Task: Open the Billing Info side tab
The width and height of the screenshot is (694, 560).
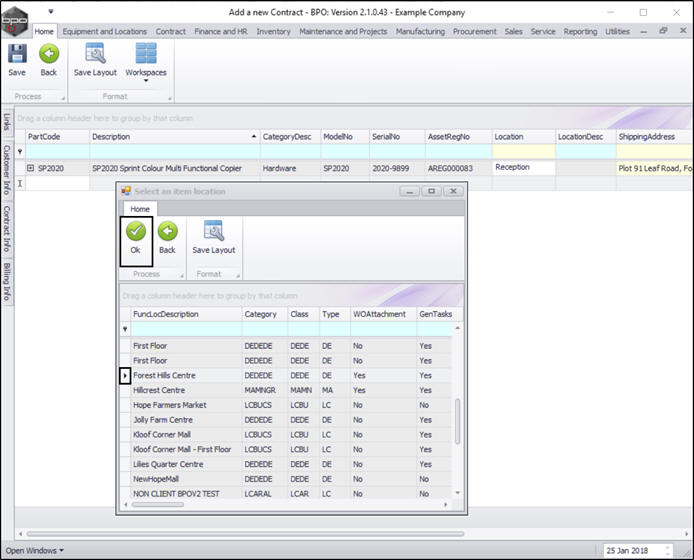Action: coord(7,282)
